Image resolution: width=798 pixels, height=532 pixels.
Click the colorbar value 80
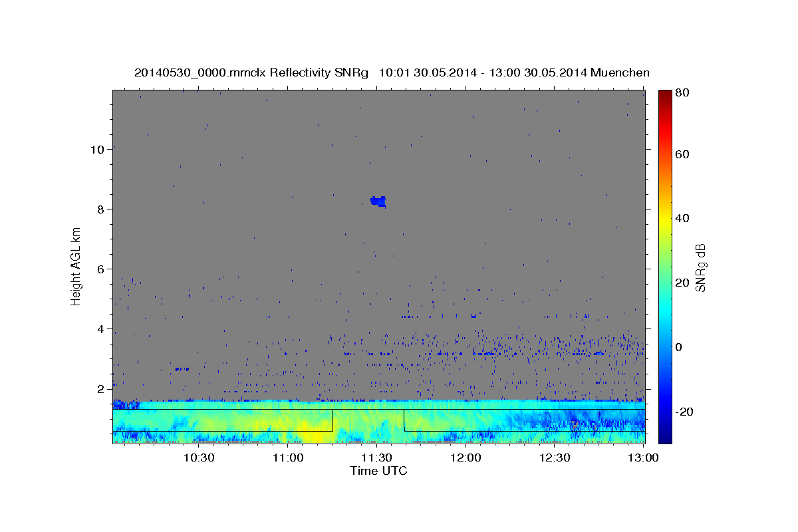681,93
